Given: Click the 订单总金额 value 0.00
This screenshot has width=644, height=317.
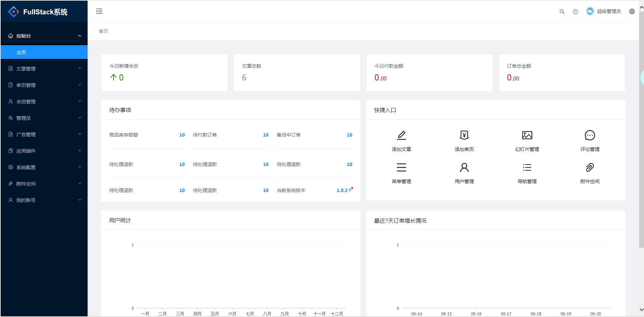Looking at the screenshot, I should point(513,78).
